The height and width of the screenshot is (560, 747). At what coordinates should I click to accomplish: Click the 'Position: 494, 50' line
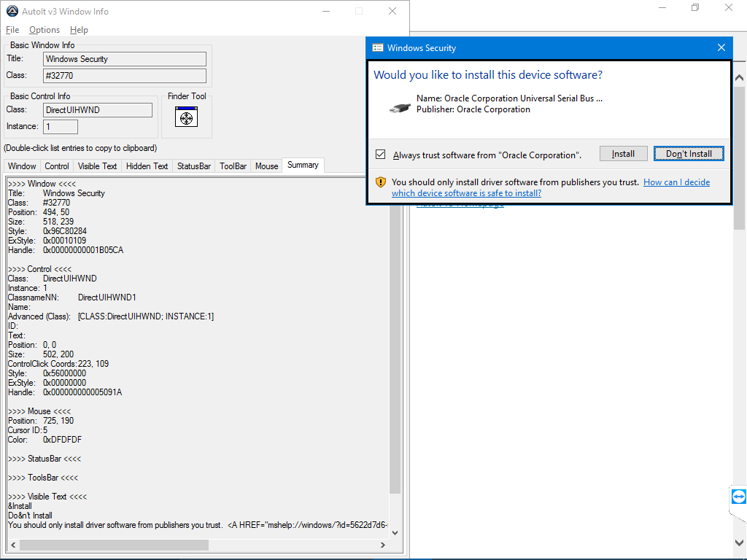[39, 212]
